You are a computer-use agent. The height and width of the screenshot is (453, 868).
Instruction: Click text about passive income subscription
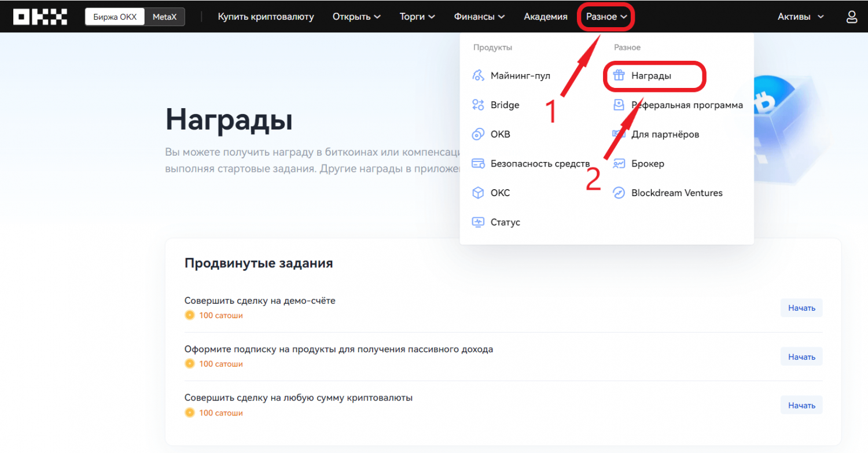(339, 349)
